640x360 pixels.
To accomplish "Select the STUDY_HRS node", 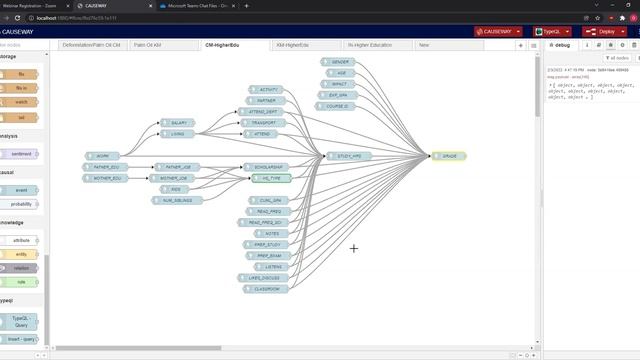I will 349,156.
